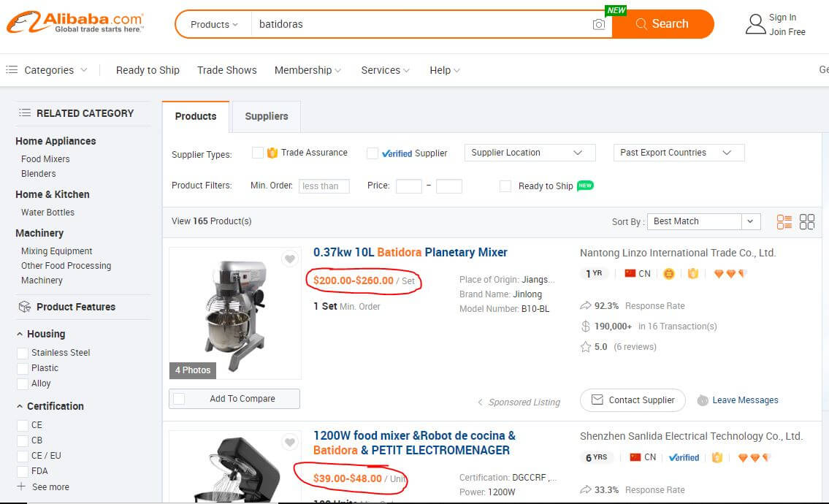The width and height of the screenshot is (829, 504).
Task: Switch to the Suppliers tab
Action: click(x=267, y=116)
